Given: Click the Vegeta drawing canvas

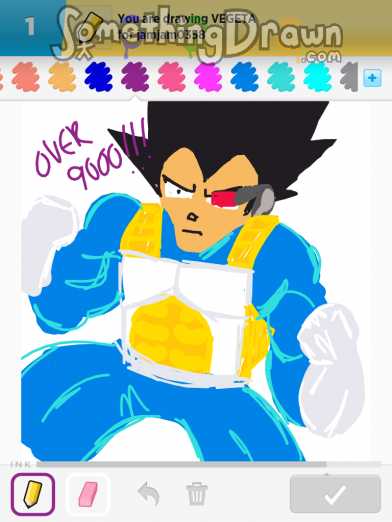Looking at the screenshot, I should coord(196,281).
